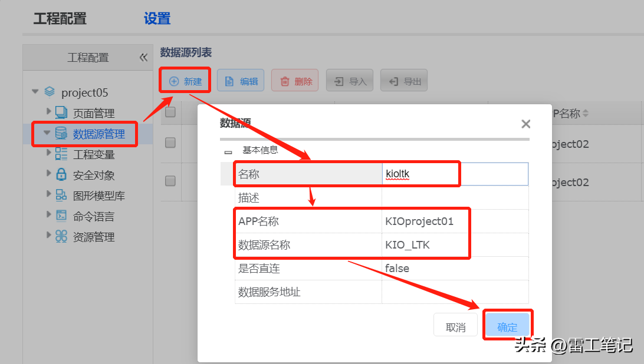Click the 导出 (Export) toolbar button
This screenshot has width=644, height=364.
tap(404, 81)
